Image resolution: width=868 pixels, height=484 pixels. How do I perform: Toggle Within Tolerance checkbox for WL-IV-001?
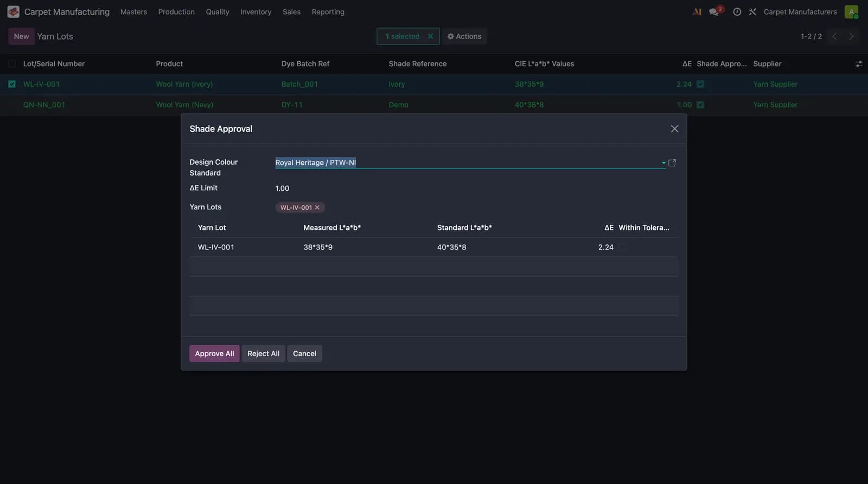[622, 247]
